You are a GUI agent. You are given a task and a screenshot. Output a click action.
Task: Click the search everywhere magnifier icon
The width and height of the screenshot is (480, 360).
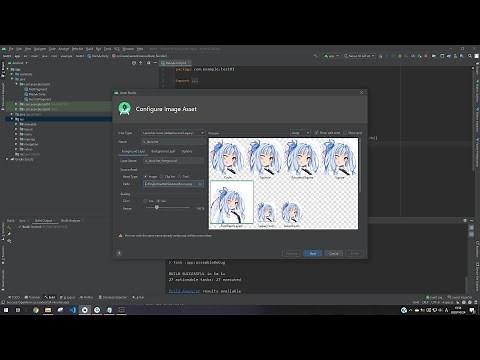click(x=470, y=56)
